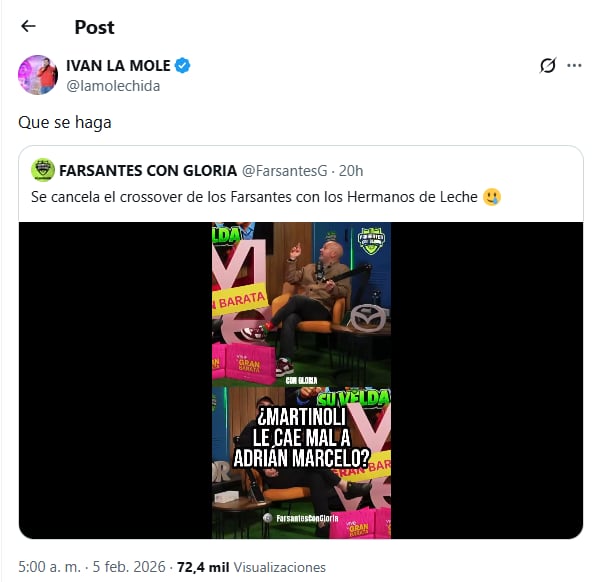
Task: Open the quoted post's 20h timestamp
Action: click(x=351, y=171)
